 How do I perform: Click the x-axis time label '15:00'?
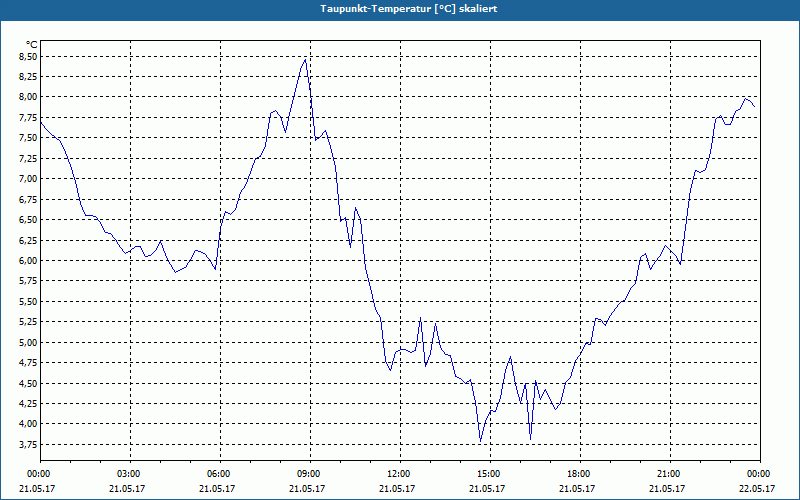490,473
